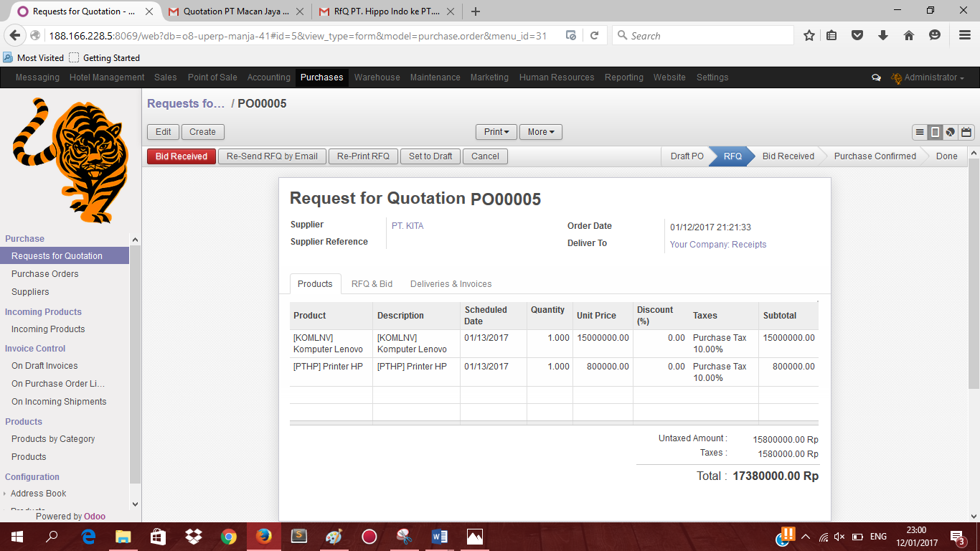
Task: Click Set to Draft button
Action: pos(430,156)
